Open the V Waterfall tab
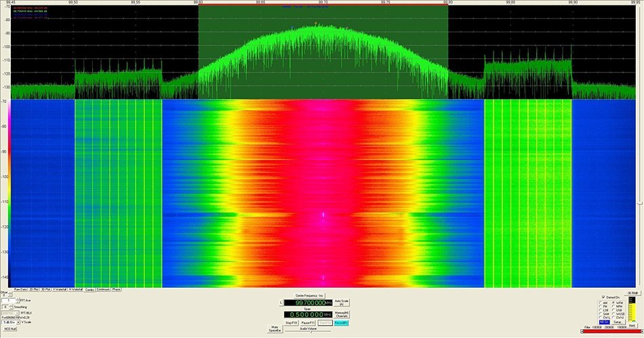 pyautogui.click(x=60, y=290)
